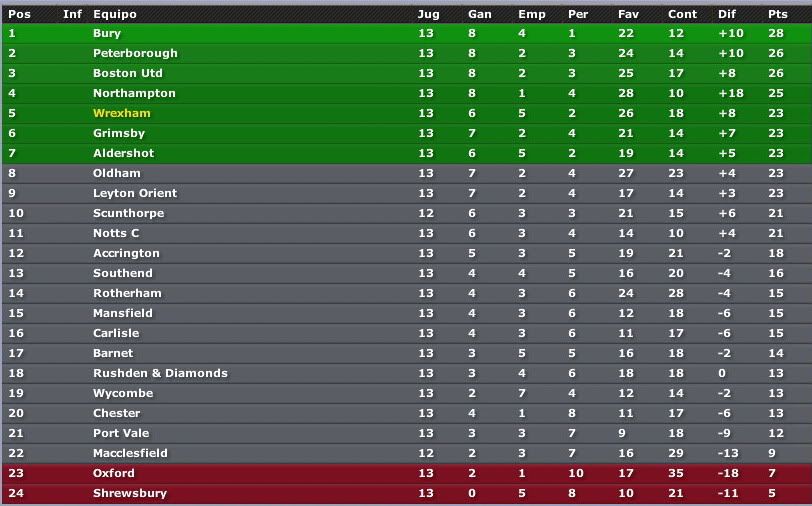Image resolution: width=812 pixels, height=506 pixels.
Task: Open the Bury team page
Action: coord(107,34)
